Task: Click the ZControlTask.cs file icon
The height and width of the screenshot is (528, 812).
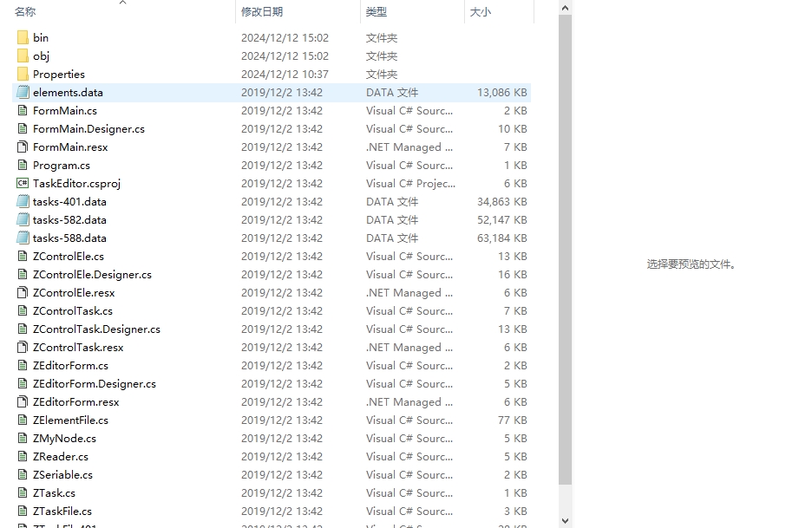Action: coord(23,310)
